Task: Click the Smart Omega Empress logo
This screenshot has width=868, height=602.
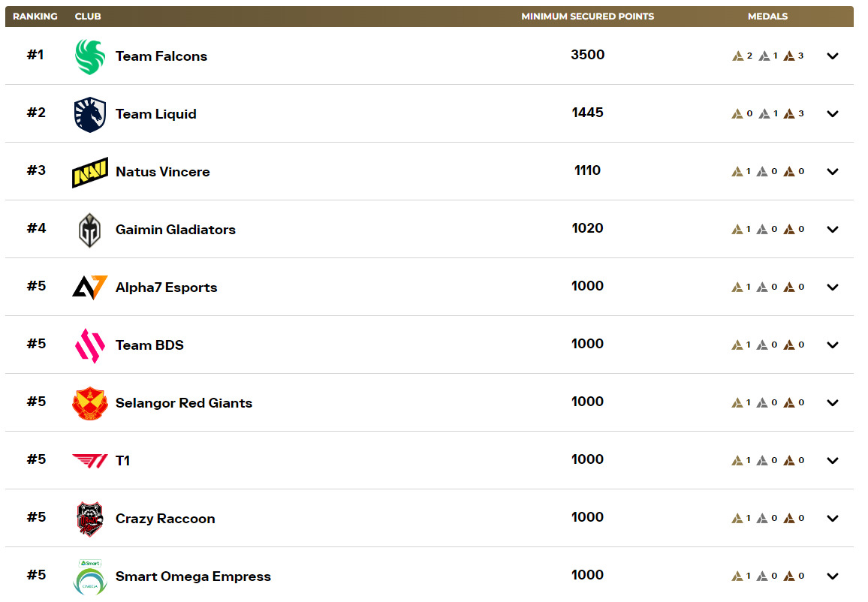Action: click(x=90, y=576)
